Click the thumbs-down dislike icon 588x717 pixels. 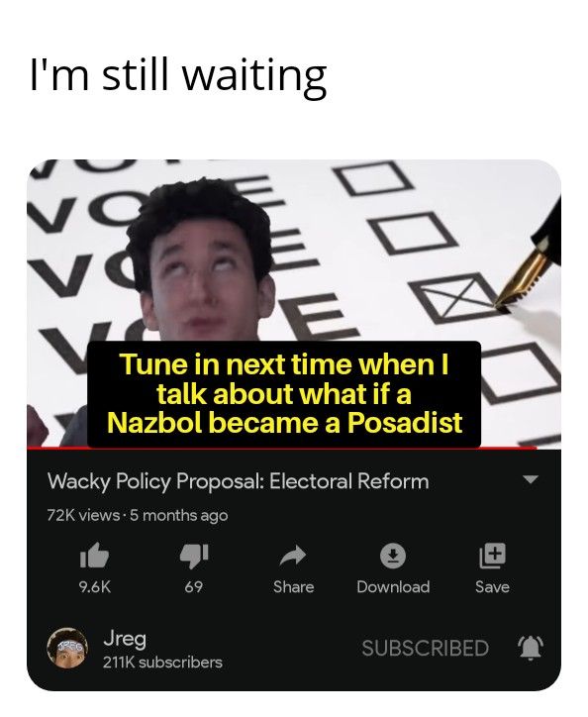click(194, 556)
